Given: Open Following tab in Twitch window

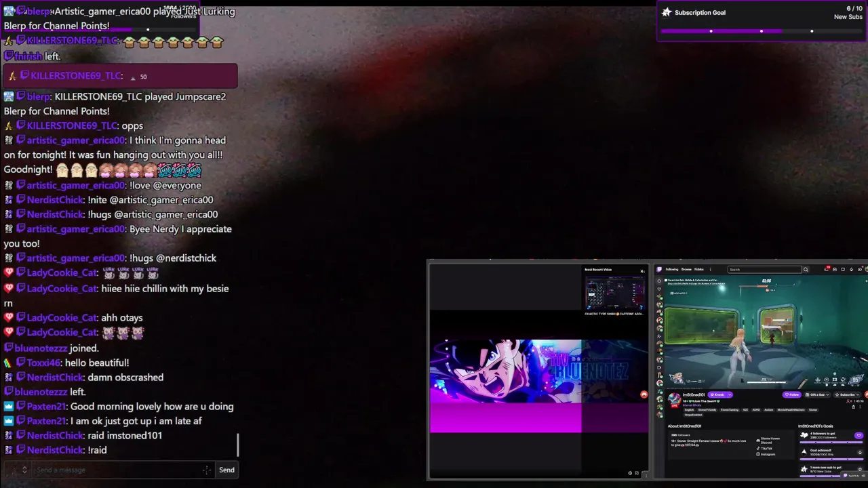Looking at the screenshot, I should point(672,269).
